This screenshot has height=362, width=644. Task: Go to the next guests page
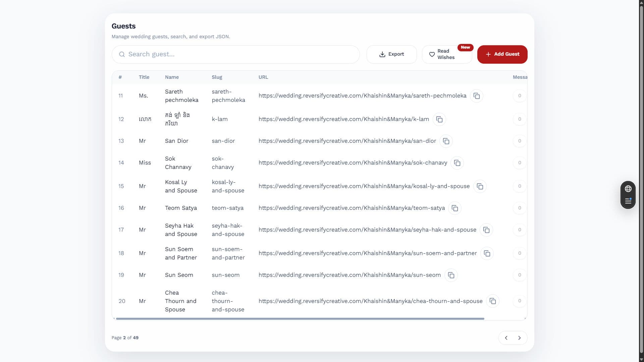point(520,338)
